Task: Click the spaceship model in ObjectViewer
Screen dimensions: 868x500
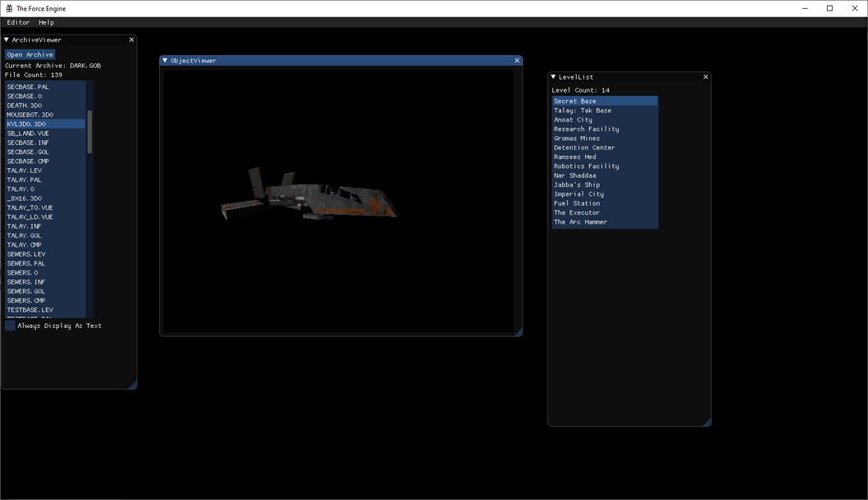Action: tap(309, 195)
